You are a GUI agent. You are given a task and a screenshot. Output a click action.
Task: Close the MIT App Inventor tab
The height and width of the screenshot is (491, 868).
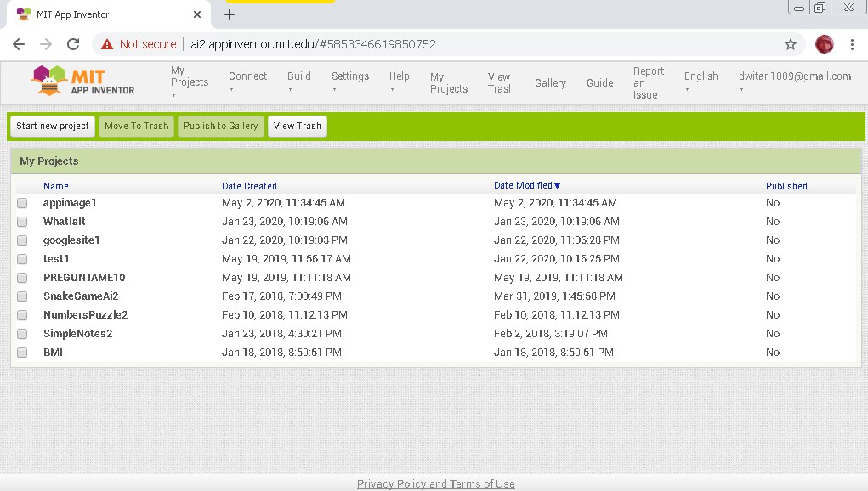click(x=197, y=14)
